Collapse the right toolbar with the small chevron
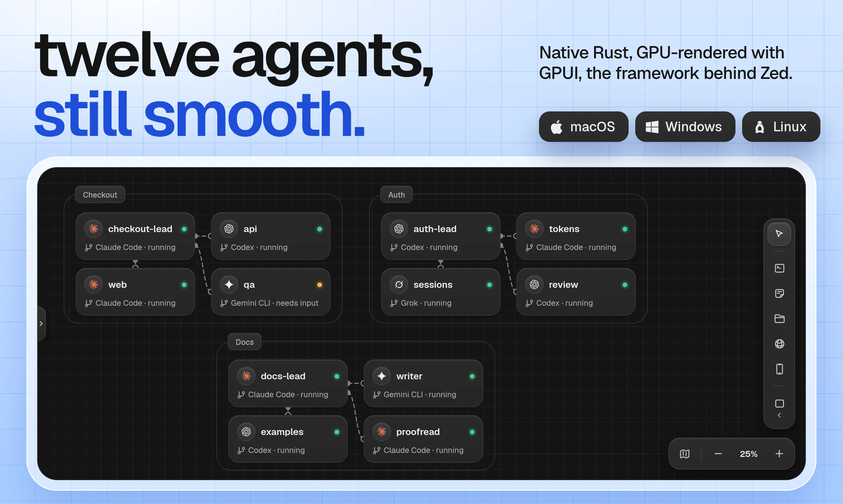The image size is (843, 504). pos(779,415)
